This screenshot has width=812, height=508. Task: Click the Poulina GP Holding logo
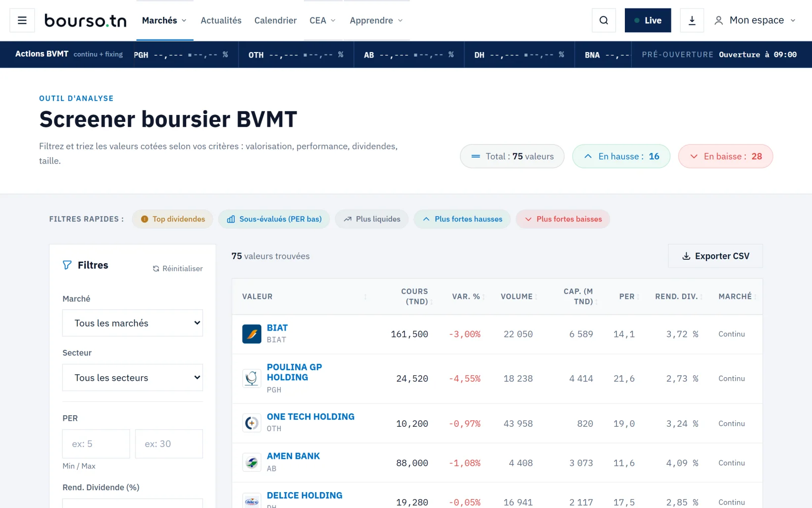(x=252, y=379)
